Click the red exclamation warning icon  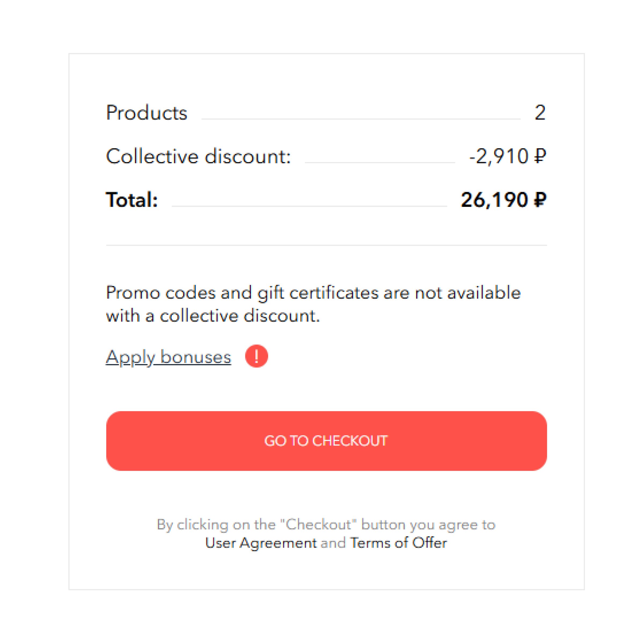(x=256, y=356)
